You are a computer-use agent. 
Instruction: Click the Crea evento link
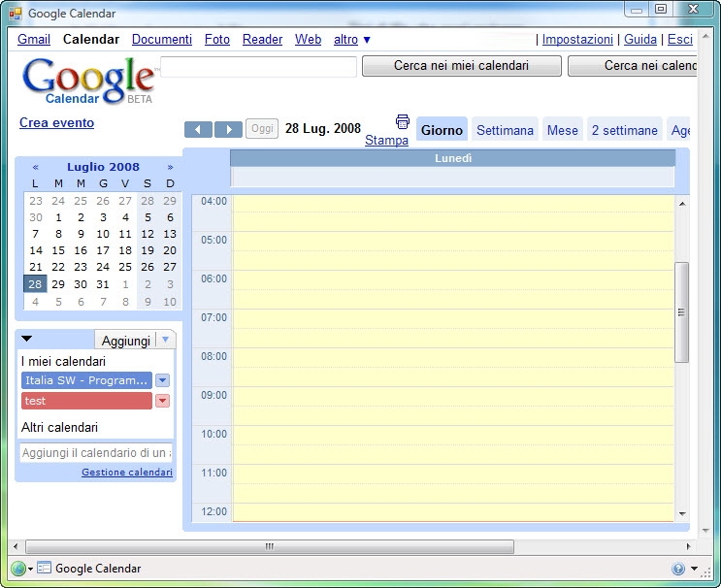click(x=57, y=123)
